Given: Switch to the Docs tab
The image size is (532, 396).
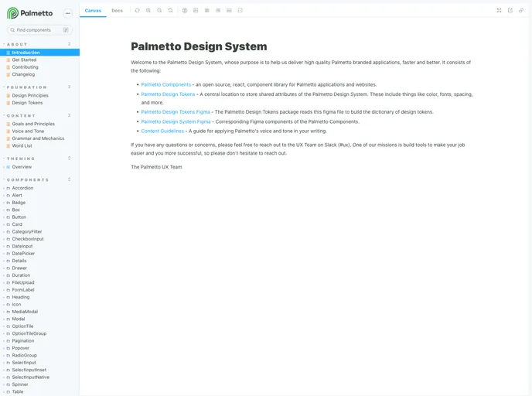Looking at the screenshot, I should click(117, 11).
